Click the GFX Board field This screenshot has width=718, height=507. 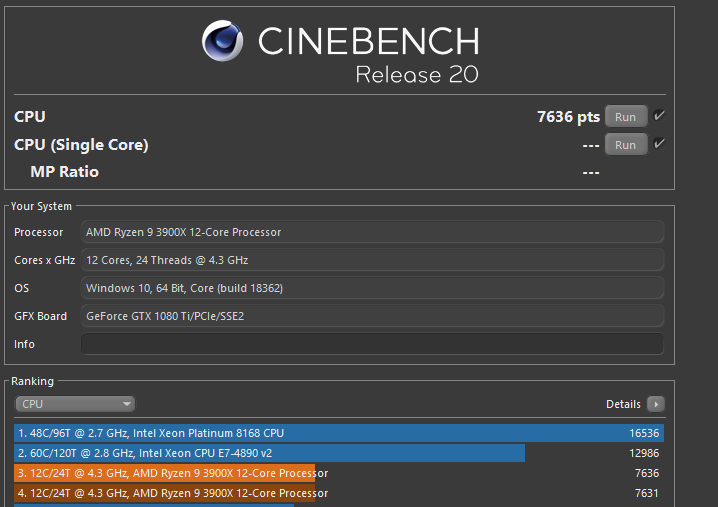point(371,316)
